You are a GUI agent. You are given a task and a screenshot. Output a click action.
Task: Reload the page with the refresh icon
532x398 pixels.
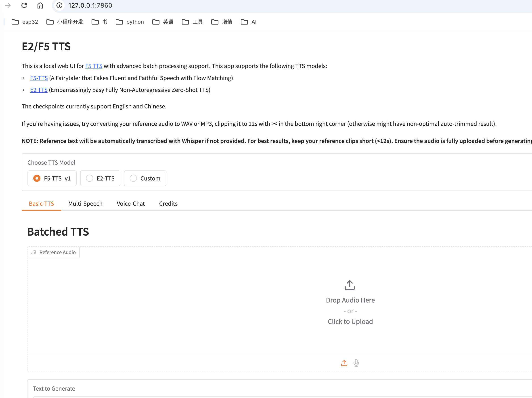tap(24, 5)
